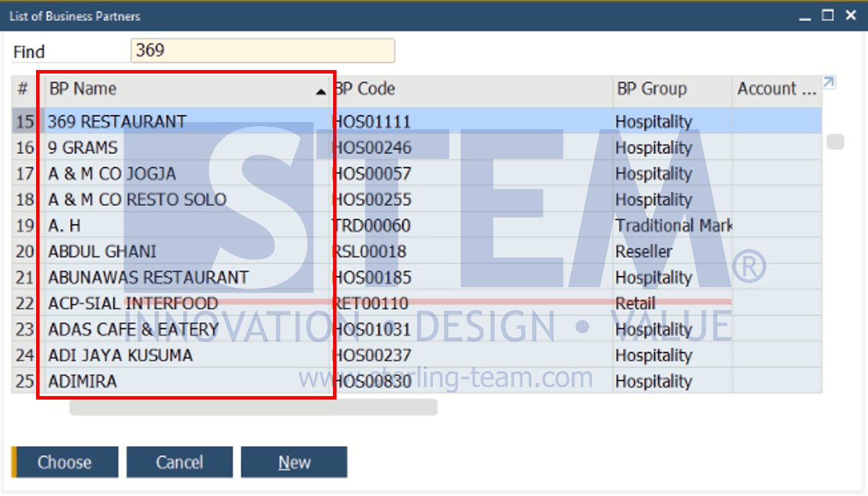Select ADI JAYA KUSUMA
868x496 pixels.
click(121, 356)
